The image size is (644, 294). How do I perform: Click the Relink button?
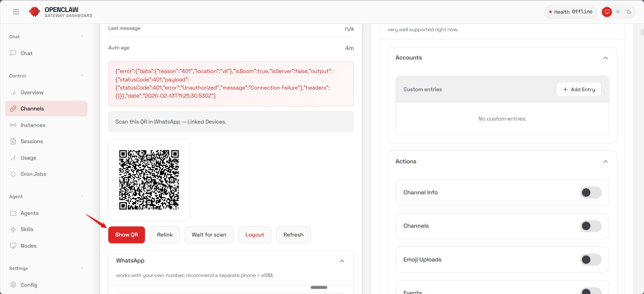click(x=165, y=235)
